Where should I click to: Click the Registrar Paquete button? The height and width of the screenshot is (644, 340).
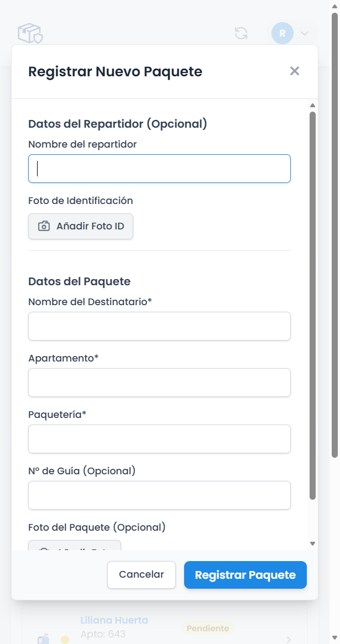pyautogui.click(x=245, y=575)
